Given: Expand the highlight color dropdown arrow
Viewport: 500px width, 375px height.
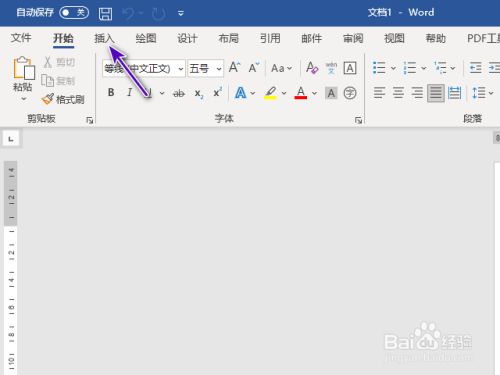Looking at the screenshot, I should coord(284,93).
